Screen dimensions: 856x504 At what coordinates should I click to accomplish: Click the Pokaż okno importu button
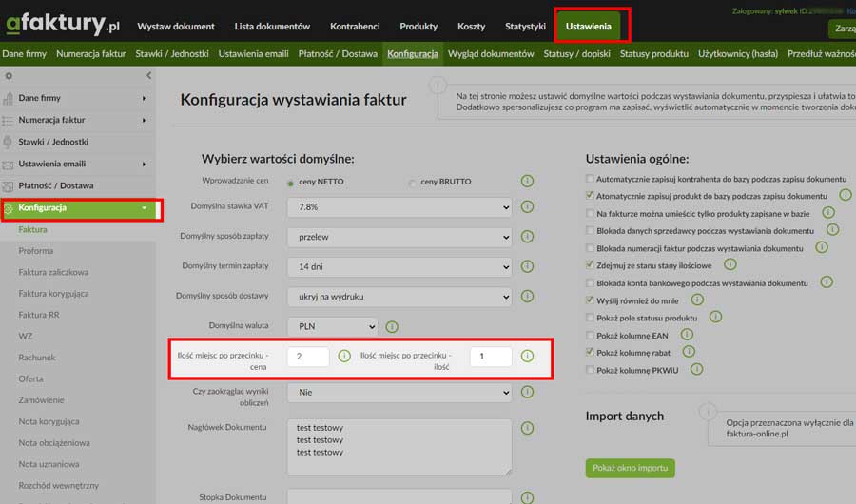coord(630,468)
